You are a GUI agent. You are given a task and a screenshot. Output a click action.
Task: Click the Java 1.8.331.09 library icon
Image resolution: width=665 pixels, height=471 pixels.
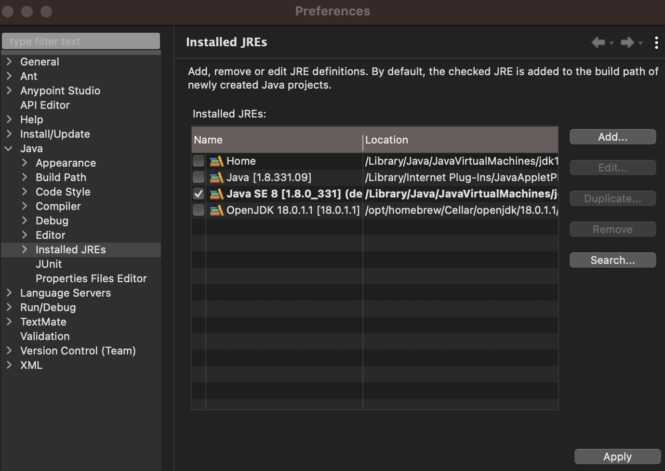click(216, 177)
